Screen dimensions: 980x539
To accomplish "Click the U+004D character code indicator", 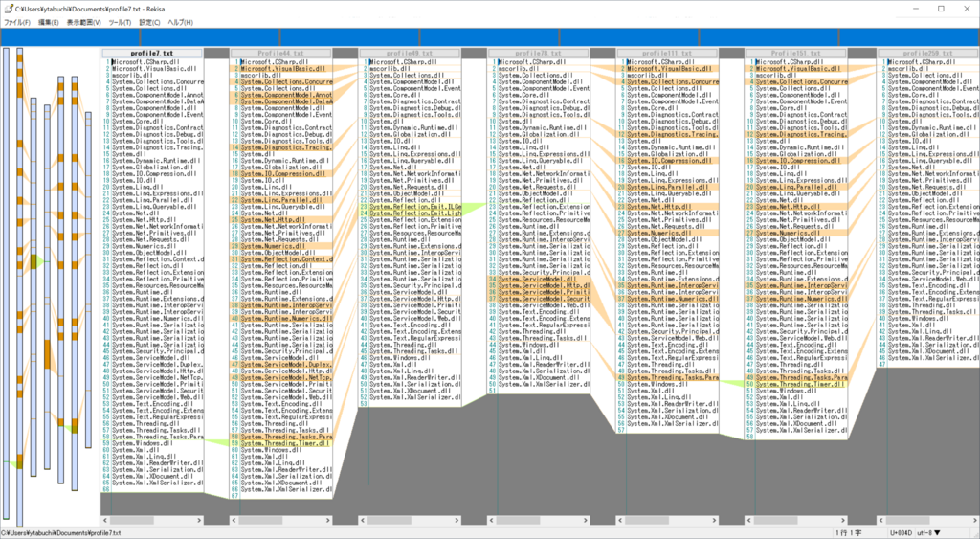I will (901, 532).
